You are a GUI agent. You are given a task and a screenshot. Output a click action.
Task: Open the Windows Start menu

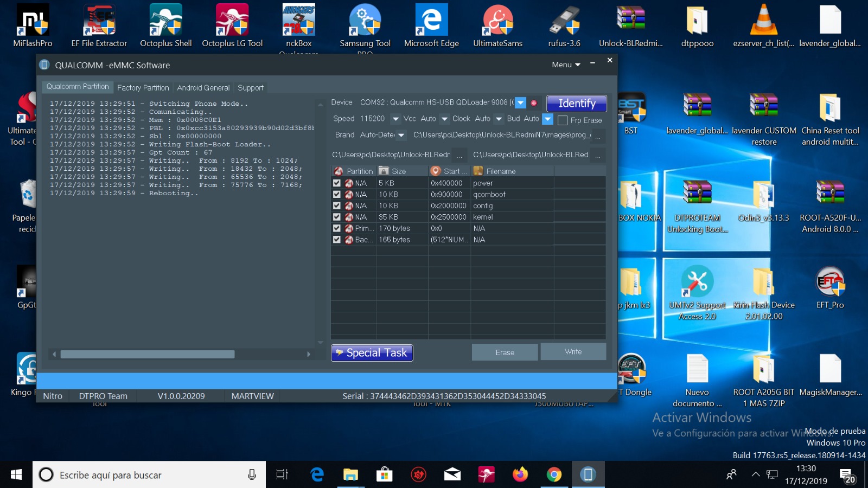coord(16,475)
